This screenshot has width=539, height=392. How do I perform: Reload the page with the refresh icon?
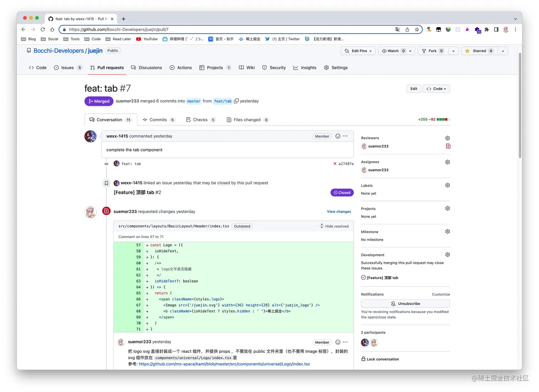pyautogui.click(x=43, y=30)
